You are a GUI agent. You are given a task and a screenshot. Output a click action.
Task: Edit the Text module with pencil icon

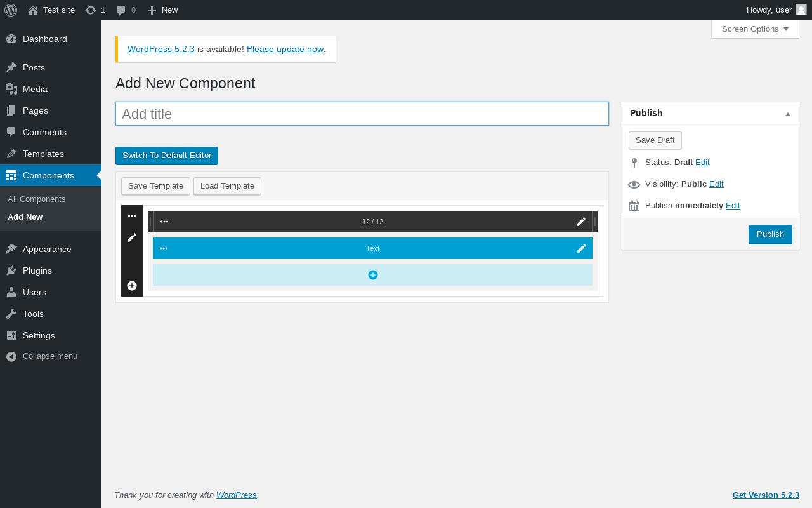[582, 248]
